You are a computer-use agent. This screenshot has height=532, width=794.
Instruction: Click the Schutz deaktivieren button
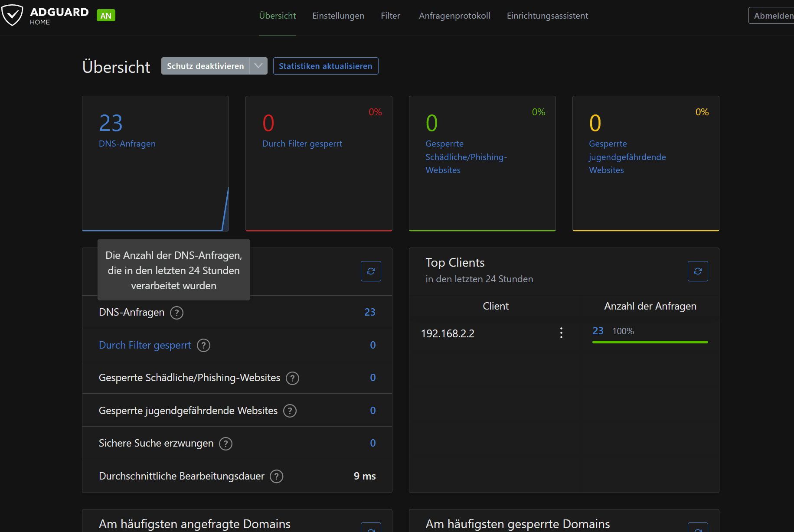[x=206, y=66]
